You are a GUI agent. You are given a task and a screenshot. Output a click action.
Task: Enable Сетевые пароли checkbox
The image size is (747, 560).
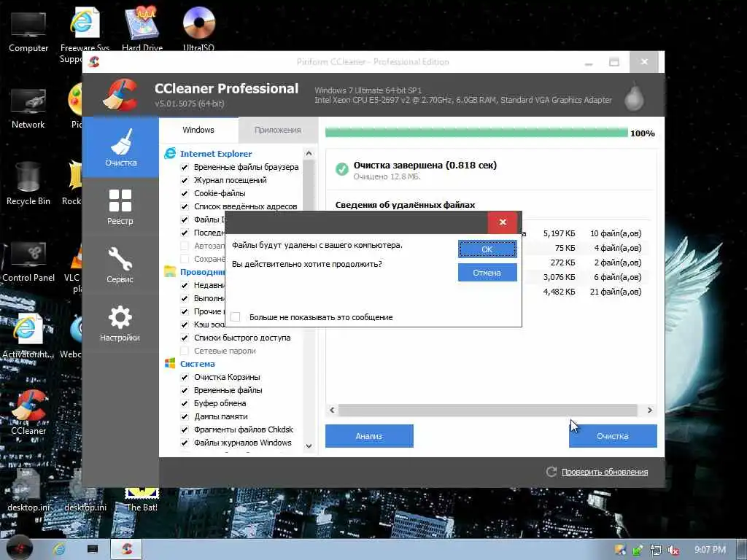[x=185, y=351]
